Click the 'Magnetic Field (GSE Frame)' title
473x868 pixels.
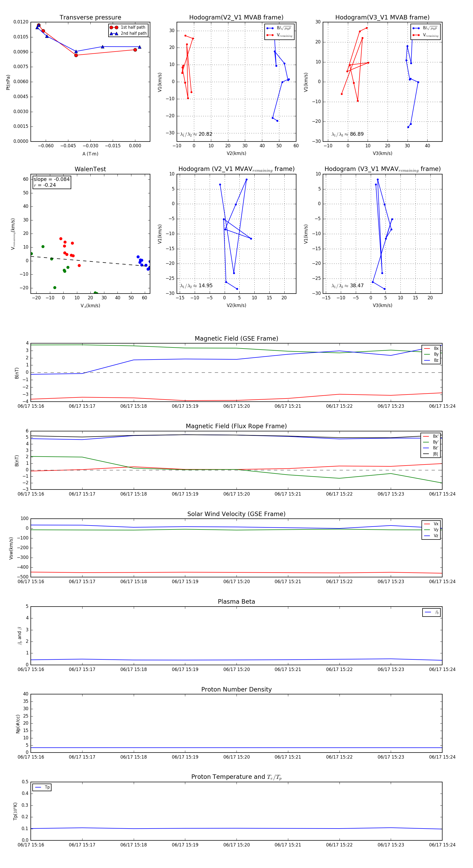click(x=236, y=339)
